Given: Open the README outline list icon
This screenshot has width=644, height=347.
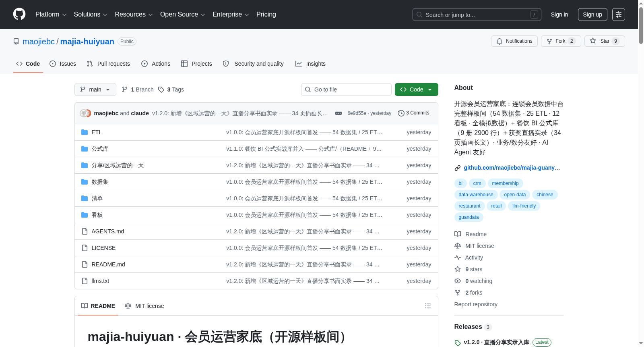Looking at the screenshot, I should (428, 306).
